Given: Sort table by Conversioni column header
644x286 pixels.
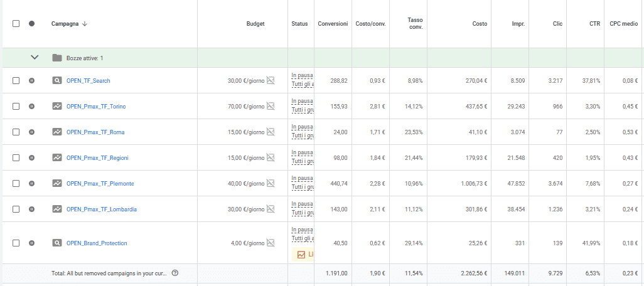Looking at the screenshot, I should [333, 24].
